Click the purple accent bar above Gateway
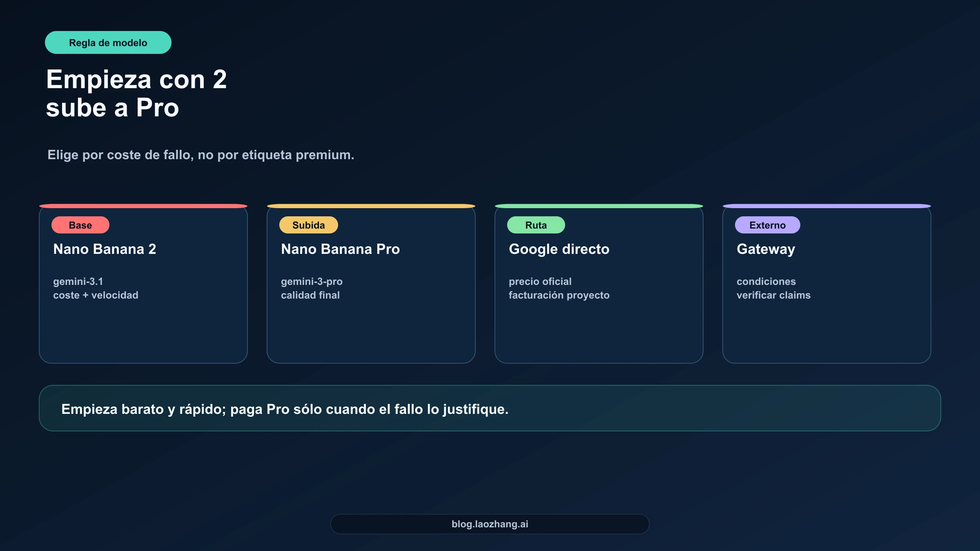The width and height of the screenshot is (980, 551). click(x=826, y=206)
